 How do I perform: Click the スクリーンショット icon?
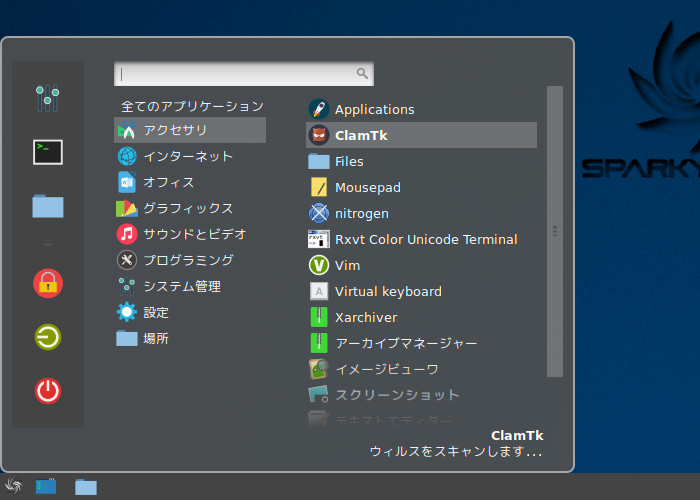[319, 395]
